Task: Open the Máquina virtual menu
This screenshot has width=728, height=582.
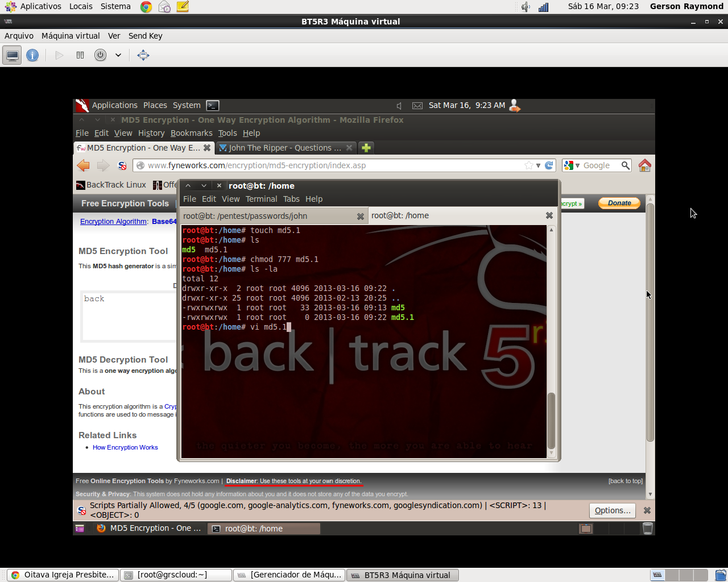Action: tap(71, 36)
